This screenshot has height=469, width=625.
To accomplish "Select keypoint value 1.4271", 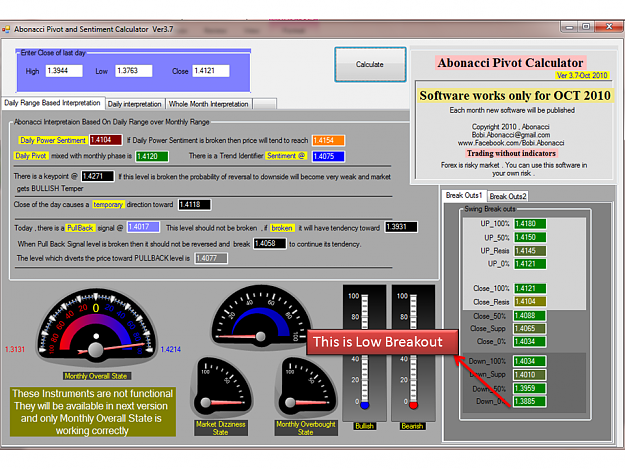I will (98, 176).
